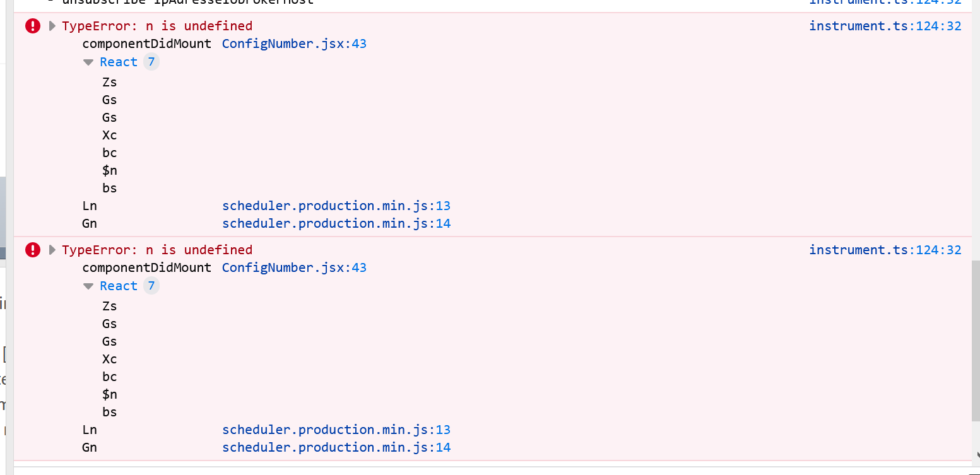The width and height of the screenshot is (980, 475).
Task: Click the error badge on the second TypeError message
Action: pyautogui.click(x=32, y=250)
